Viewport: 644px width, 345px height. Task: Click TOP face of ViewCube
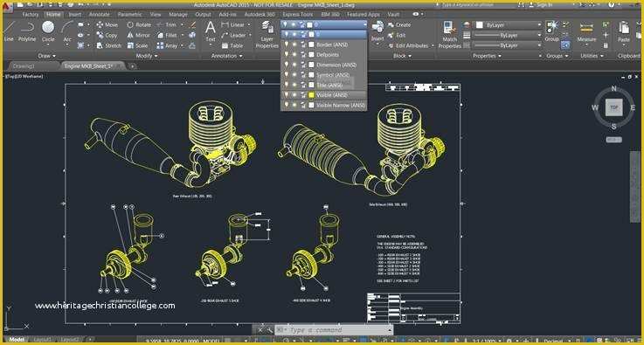(x=613, y=107)
